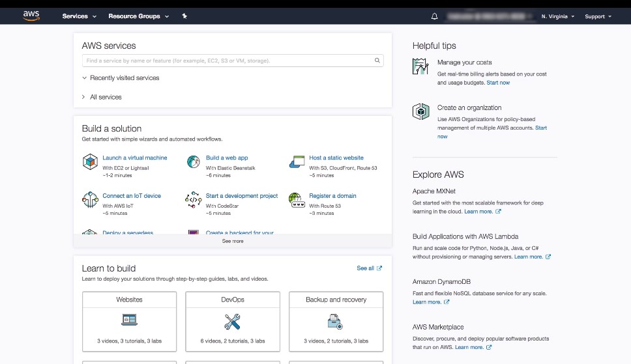Click the AWS logo home icon
The image size is (631, 364).
point(31,16)
